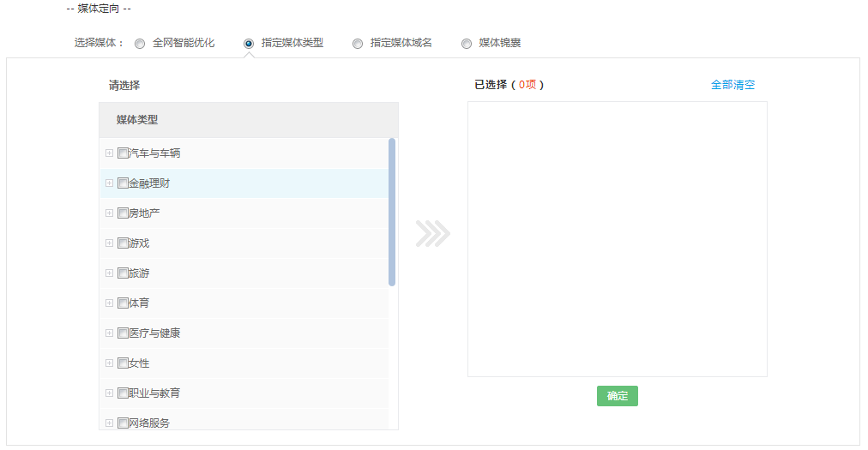Select 指定媒体类型 radio option
This screenshot has height=450, width=868.
[249, 44]
